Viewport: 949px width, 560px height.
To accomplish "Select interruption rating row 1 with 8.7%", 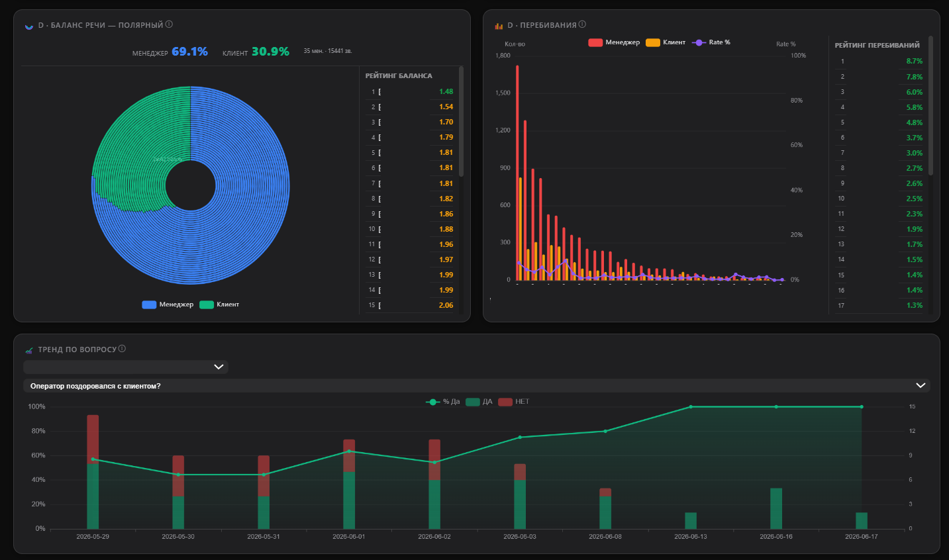I will click(879, 61).
